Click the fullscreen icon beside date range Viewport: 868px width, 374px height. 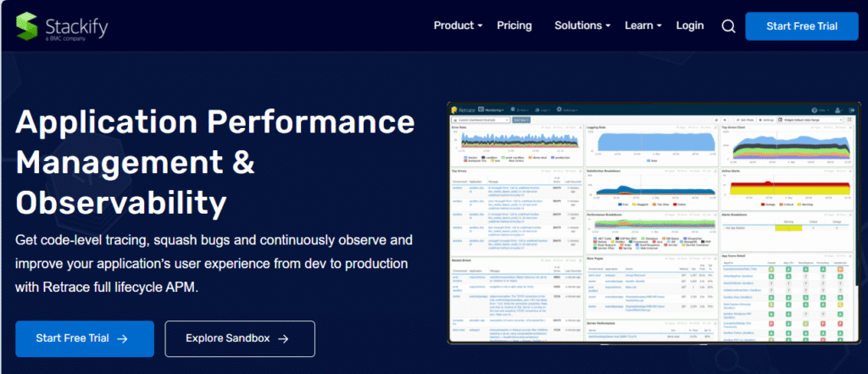coord(849,120)
